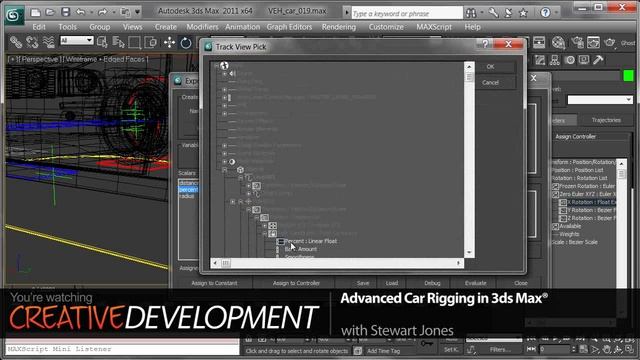Select 'X Rotation : Float' in Assign Controller list
Viewport: 640px width, 360px height.
591,202
